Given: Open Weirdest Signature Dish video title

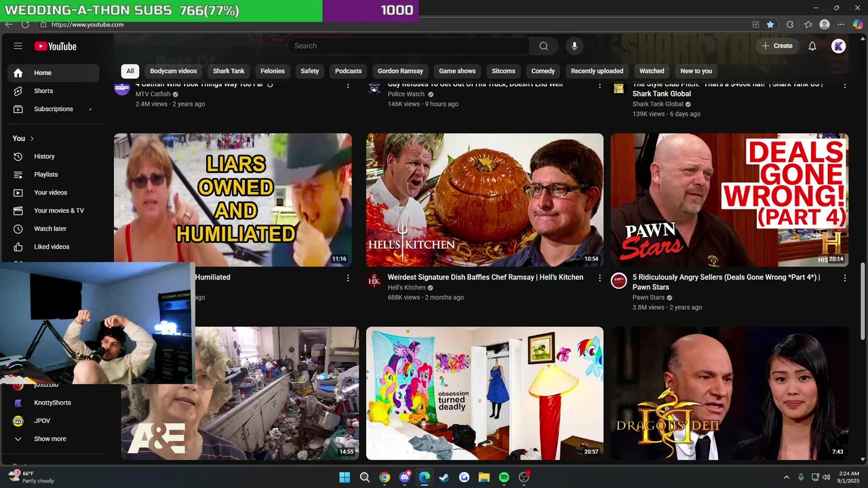Looking at the screenshot, I should point(486,277).
